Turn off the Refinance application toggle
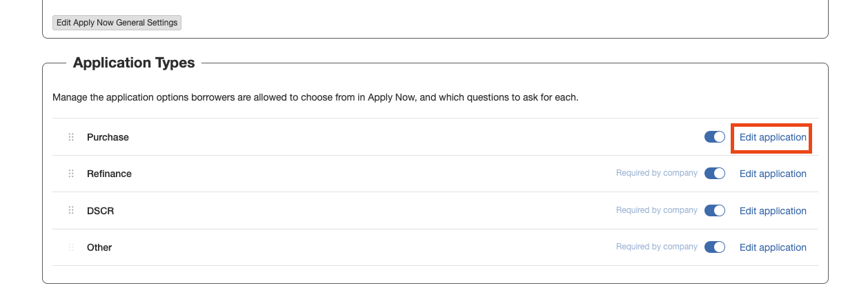 715,174
